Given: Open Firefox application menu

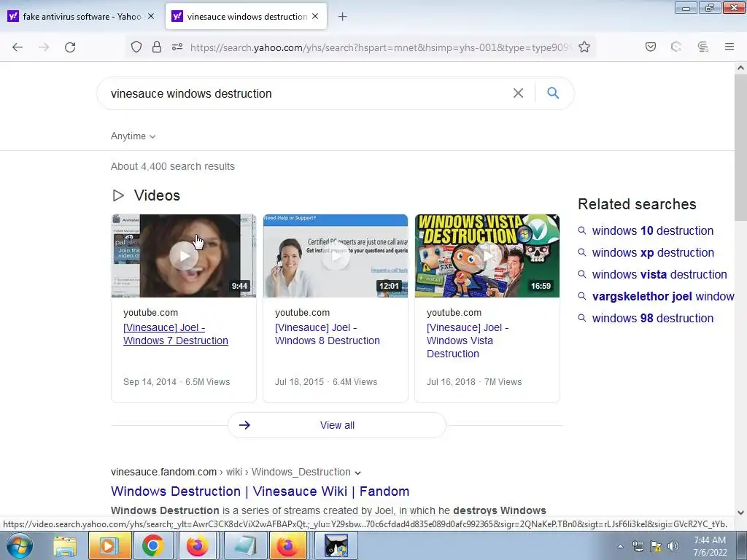Looking at the screenshot, I should [x=729, y=47].
